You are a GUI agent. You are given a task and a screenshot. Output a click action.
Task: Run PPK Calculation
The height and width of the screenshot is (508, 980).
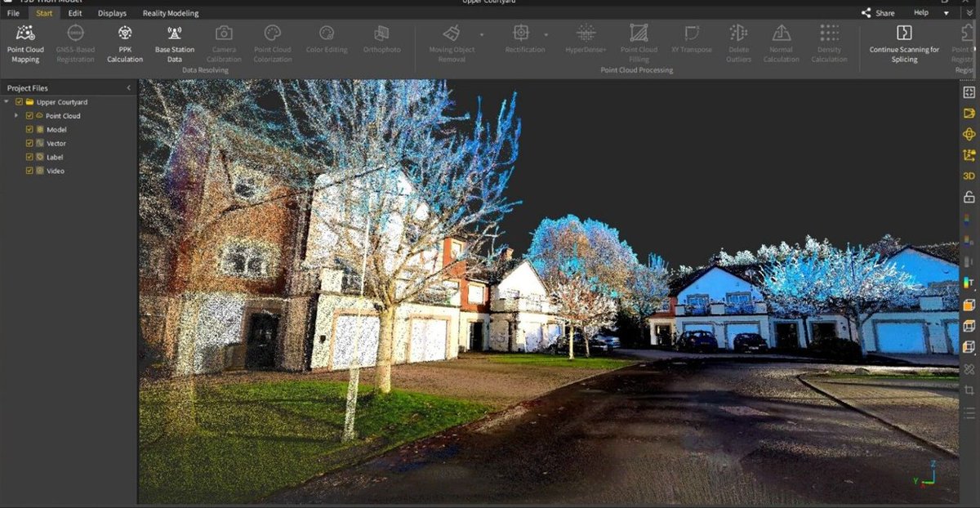[x=125, y=43]
